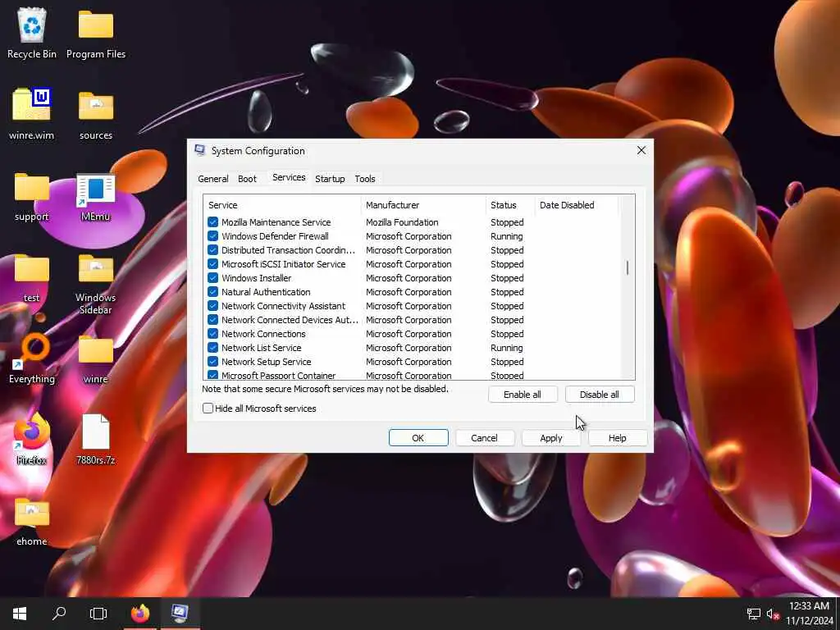Click the Cancel button

click(x=484, y=438)
